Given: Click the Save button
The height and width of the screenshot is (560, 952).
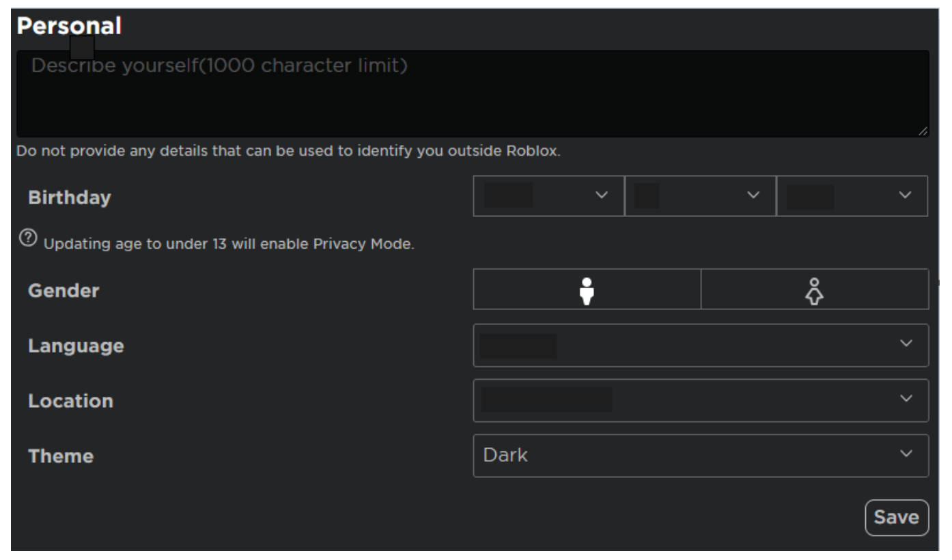Looking at the screenshot, I should [x=897, y=518].
